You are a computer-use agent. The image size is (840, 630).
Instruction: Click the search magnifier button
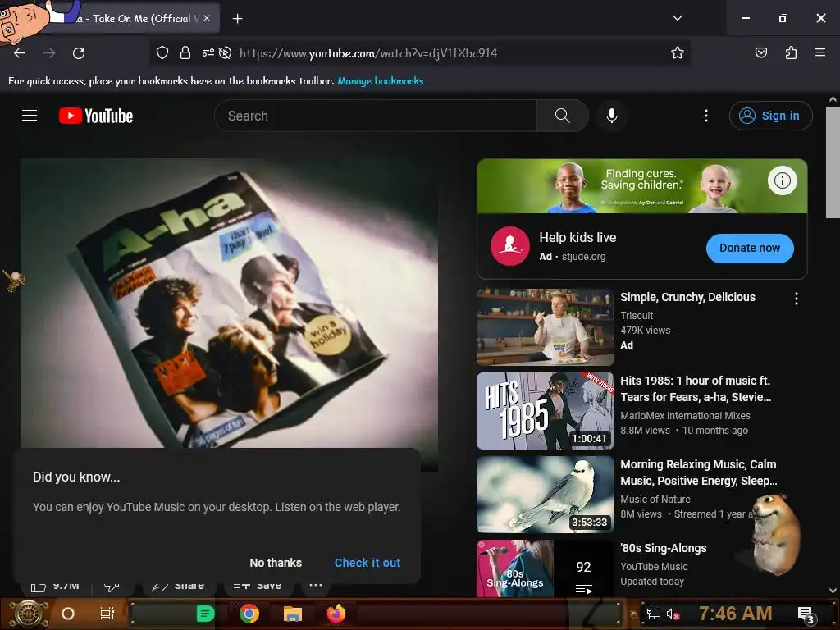(563, 116)
